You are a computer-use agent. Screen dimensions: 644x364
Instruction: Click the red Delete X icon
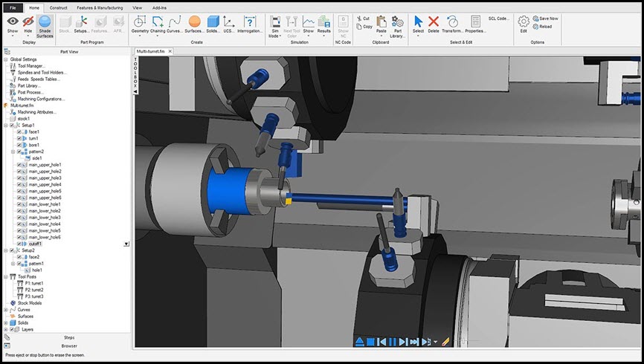pos(434,22)
